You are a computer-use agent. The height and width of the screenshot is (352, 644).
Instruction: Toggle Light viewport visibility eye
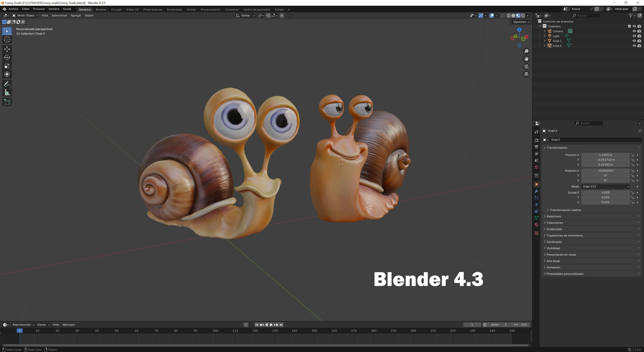pyautogui.click(x=634, y=36)
